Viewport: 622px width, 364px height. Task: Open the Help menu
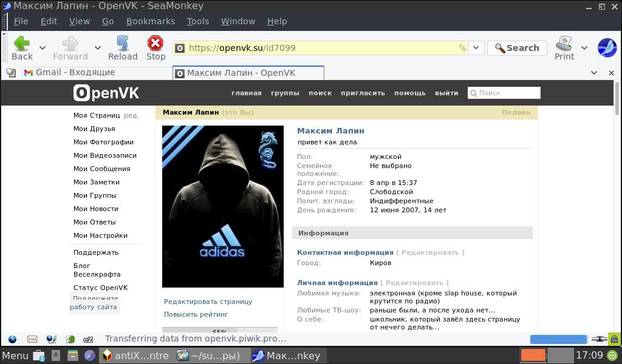277,21
